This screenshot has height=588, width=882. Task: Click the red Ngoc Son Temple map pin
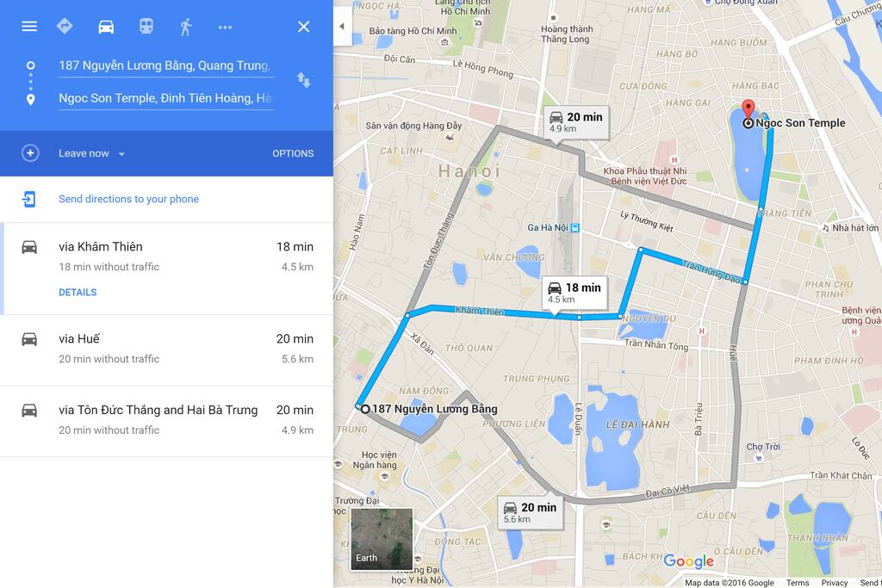point(748,109)
